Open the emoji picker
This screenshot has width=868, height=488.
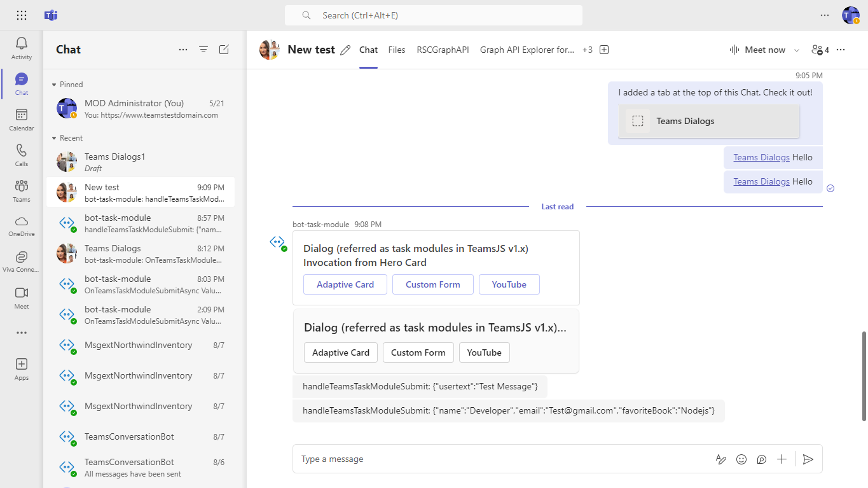coord(741,459)
